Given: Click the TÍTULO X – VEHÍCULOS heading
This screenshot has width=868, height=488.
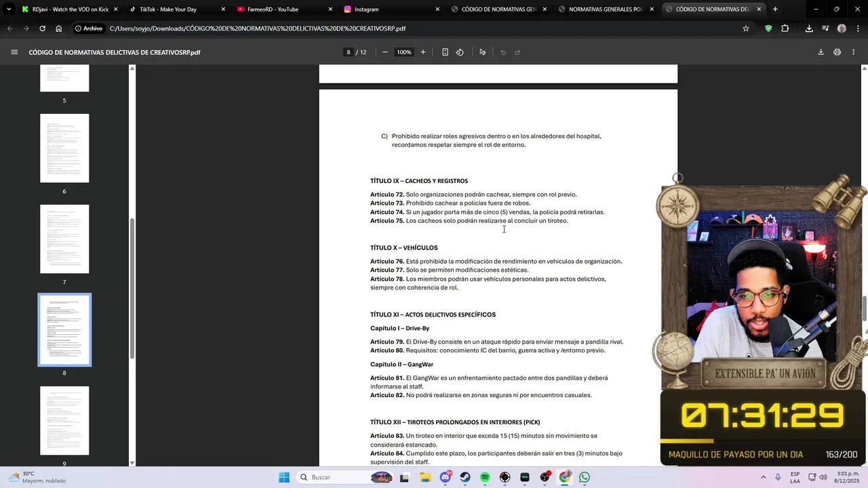Looking at the screenshot, I should coord(404,248).
